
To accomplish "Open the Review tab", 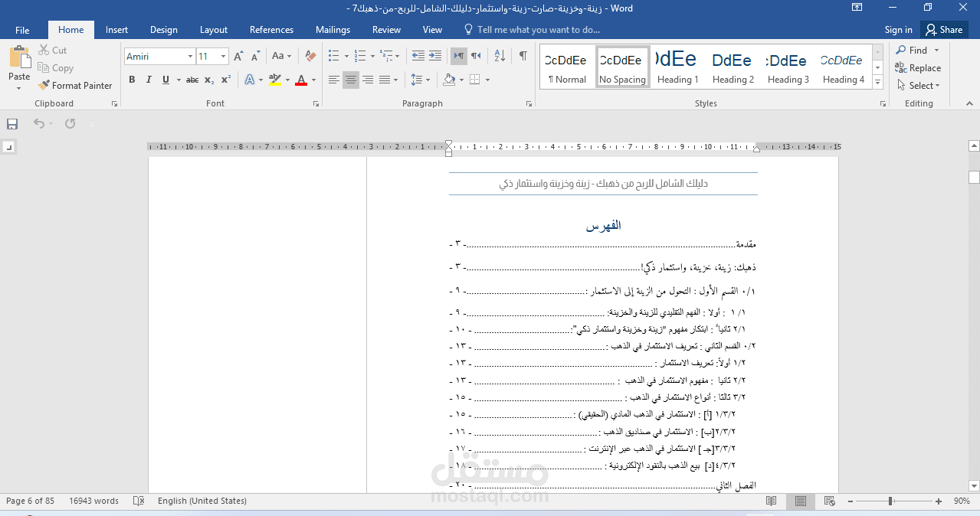I will click(386, 30).
